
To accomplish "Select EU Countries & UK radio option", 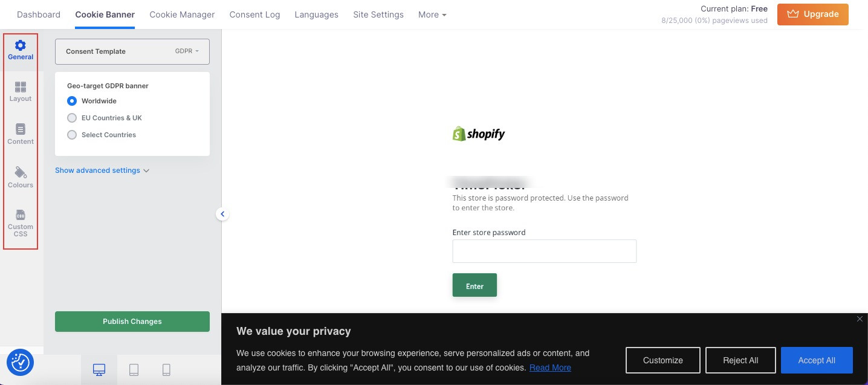I will tap(72, 118).
